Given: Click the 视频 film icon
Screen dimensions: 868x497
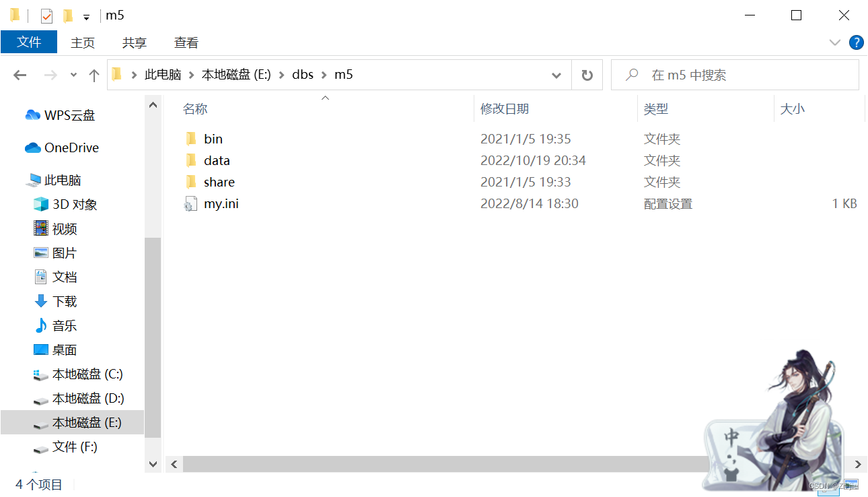Looking at the screenshot, I should [x=41, y=228].
